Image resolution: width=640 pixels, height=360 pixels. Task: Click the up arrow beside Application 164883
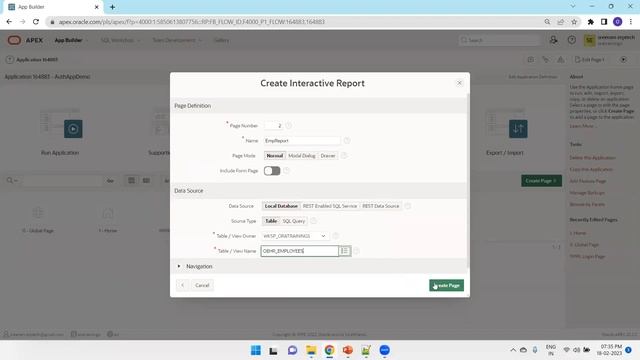[x=9, y=60]
